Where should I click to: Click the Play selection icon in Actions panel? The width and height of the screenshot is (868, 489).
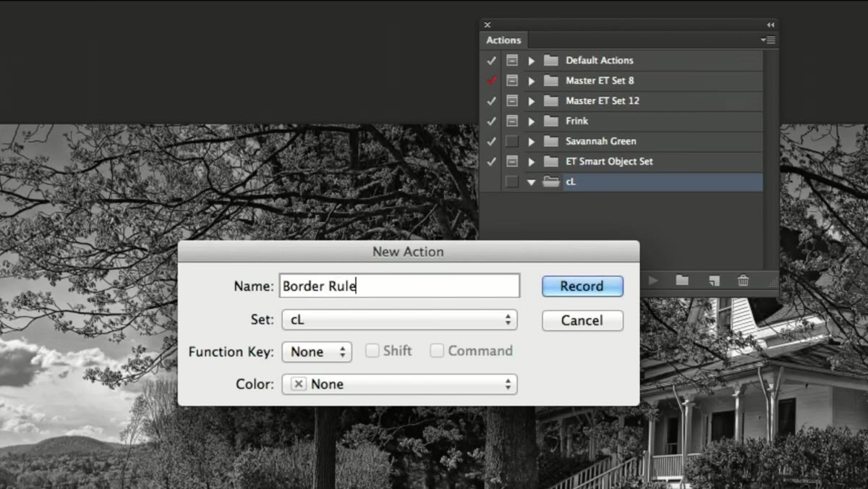(653, 280)
